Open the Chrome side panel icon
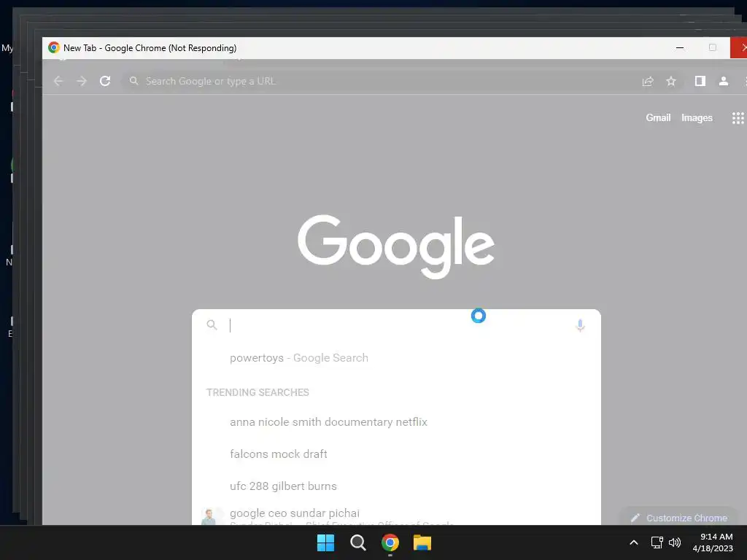Image resolution: width=747 pixels, height=560 pixels. point(700,81)
